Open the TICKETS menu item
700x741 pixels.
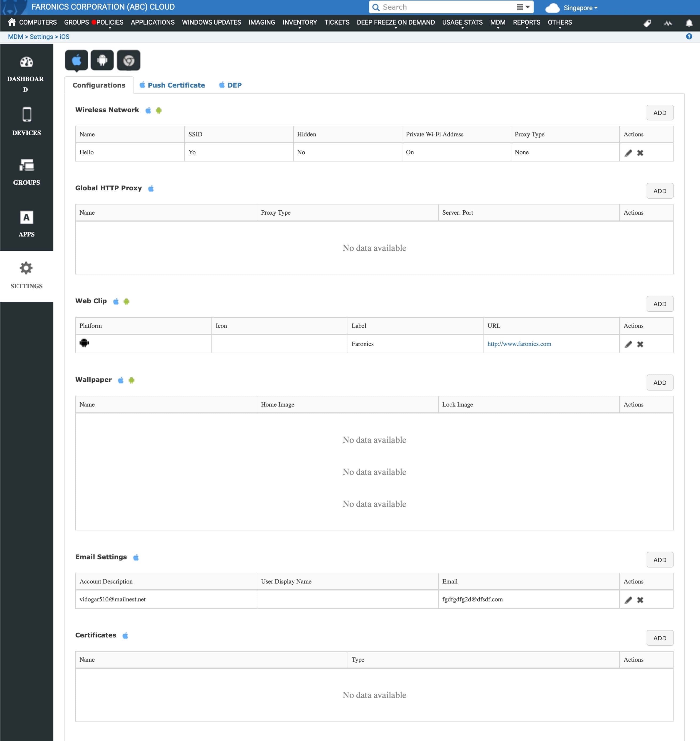point(337,22)
